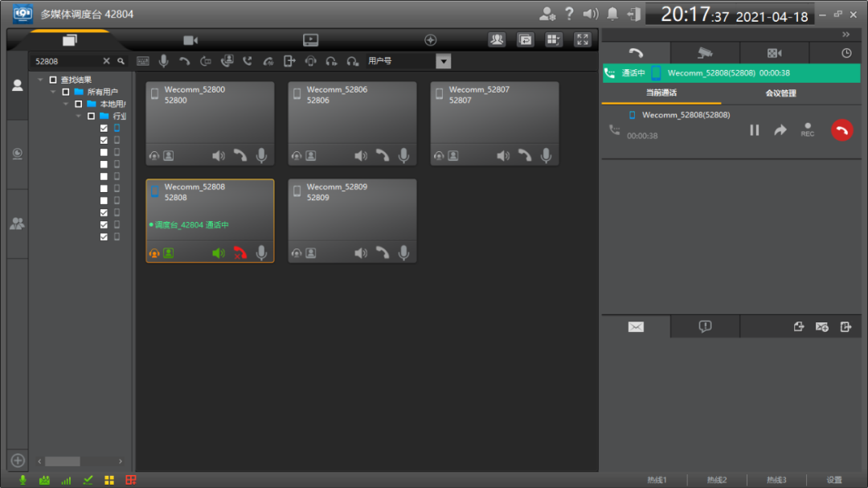Switch to the media playback tab
This screenshot has height=488, width=868.
[x=310, y=40]
